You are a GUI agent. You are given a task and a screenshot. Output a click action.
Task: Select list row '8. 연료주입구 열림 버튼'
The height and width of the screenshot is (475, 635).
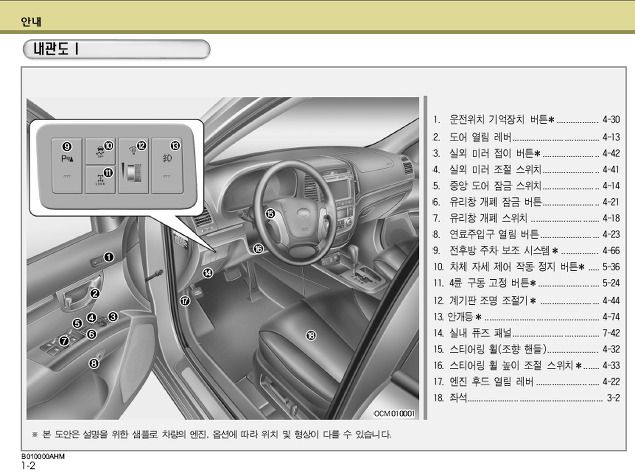pyautogui.click(x=526, y=234)
